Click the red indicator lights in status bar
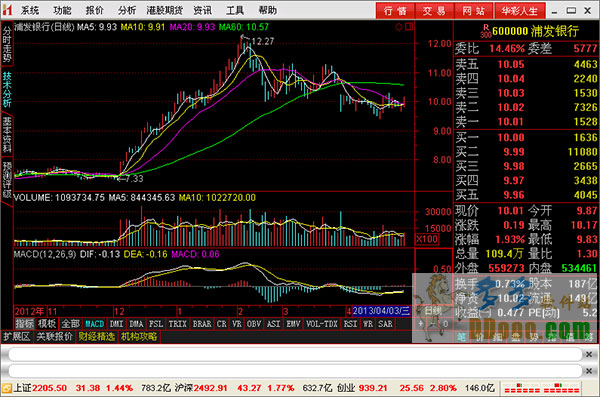Screen dimensions: 600x397 click(541, 388)
